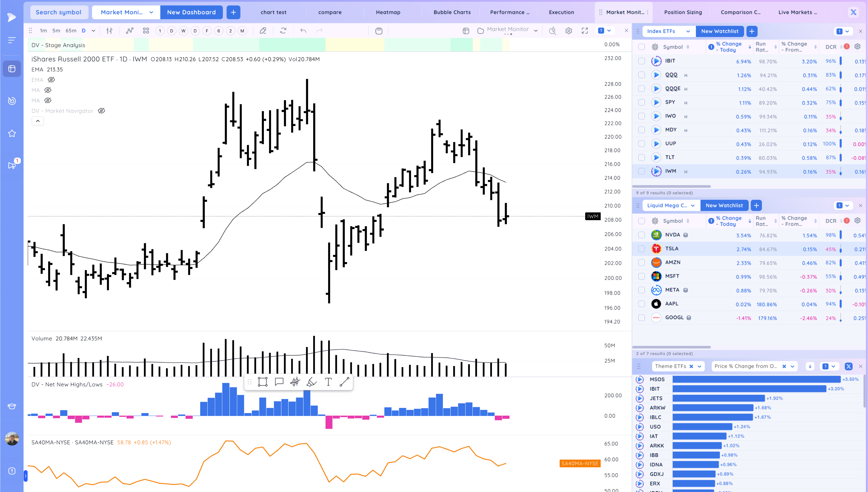Screen dimensions: 868x492
Task: Collapse the indicator legend chevron
Action: 38,121
